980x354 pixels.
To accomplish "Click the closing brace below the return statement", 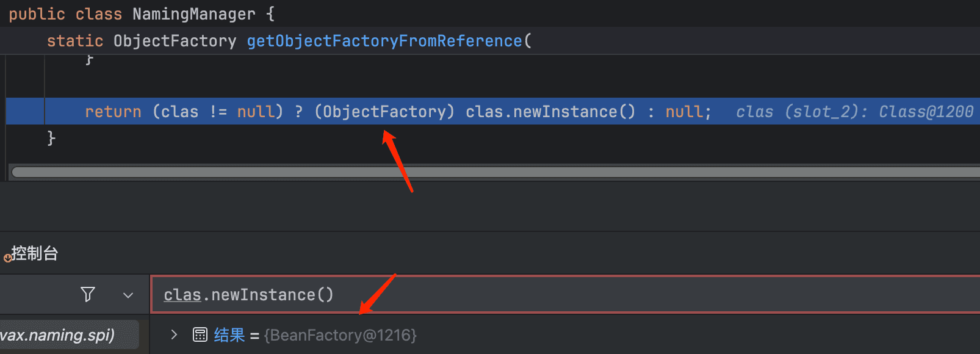I will click(x=51, y=138).
